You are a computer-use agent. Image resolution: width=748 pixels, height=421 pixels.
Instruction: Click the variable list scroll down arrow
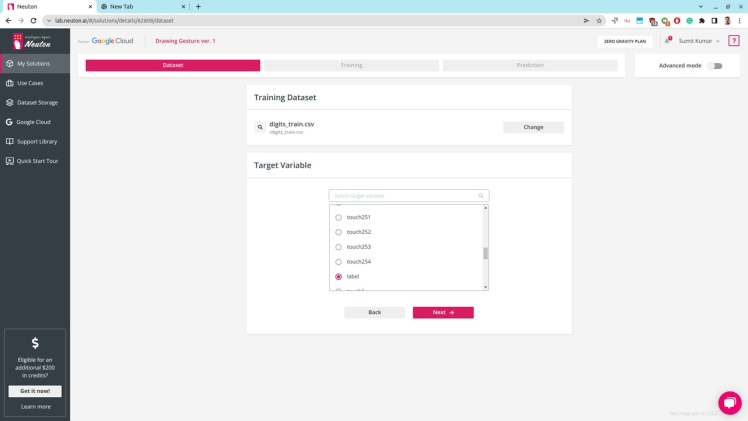point(486,287)
